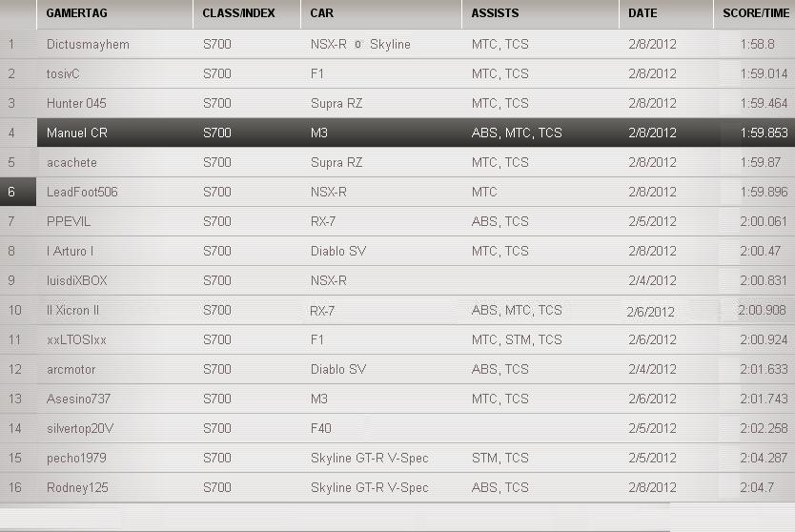Open Dictusmayhem gamertag in first row
Viewport: 795px width, 532px height.
pyautogui.click(x=88, y=45)
